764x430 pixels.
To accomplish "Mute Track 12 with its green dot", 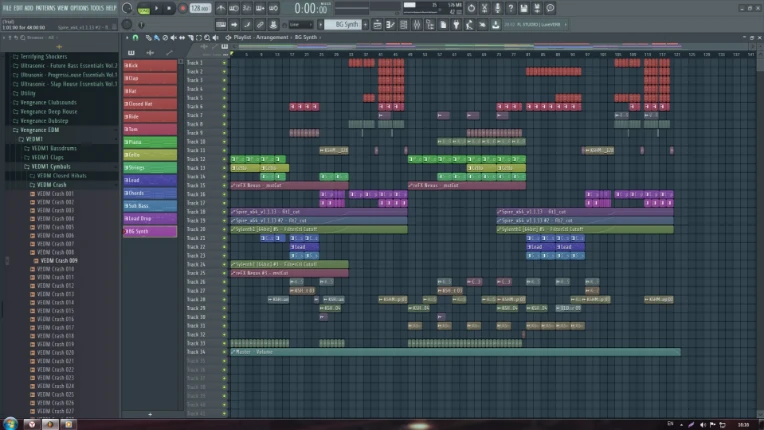I will point(224,159).
